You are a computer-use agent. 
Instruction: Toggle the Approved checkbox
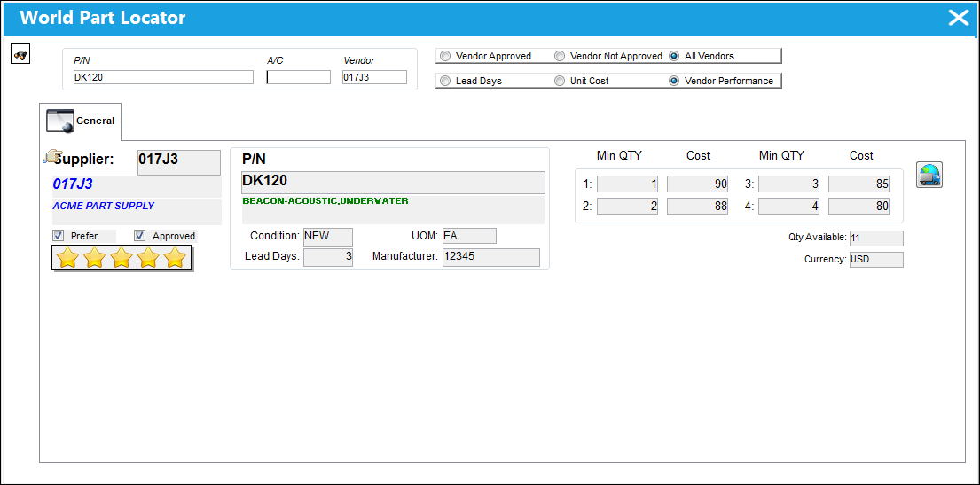140,236
